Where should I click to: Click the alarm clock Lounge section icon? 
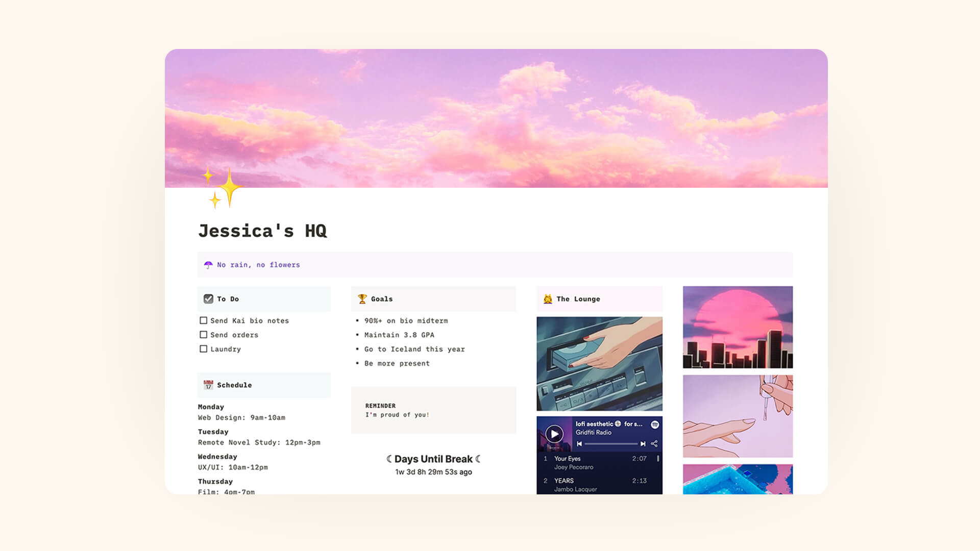tap(547, 298)
